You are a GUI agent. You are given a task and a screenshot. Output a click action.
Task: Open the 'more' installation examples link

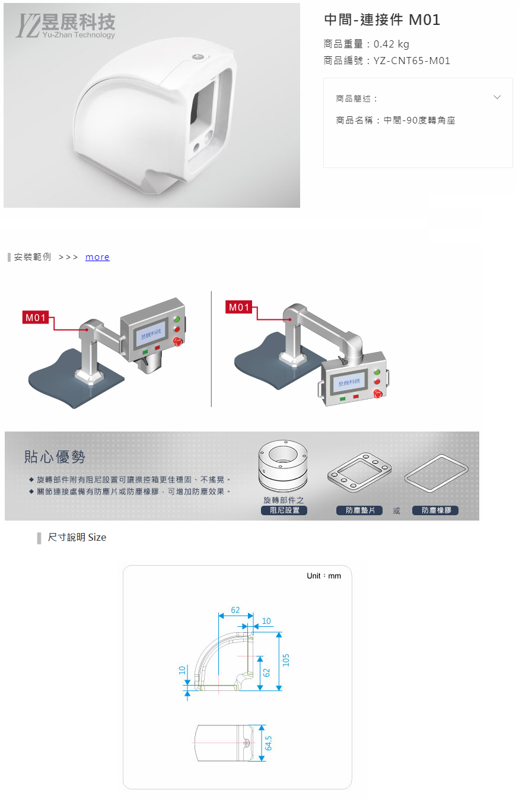pyautogui.click(x=97, y=257)
